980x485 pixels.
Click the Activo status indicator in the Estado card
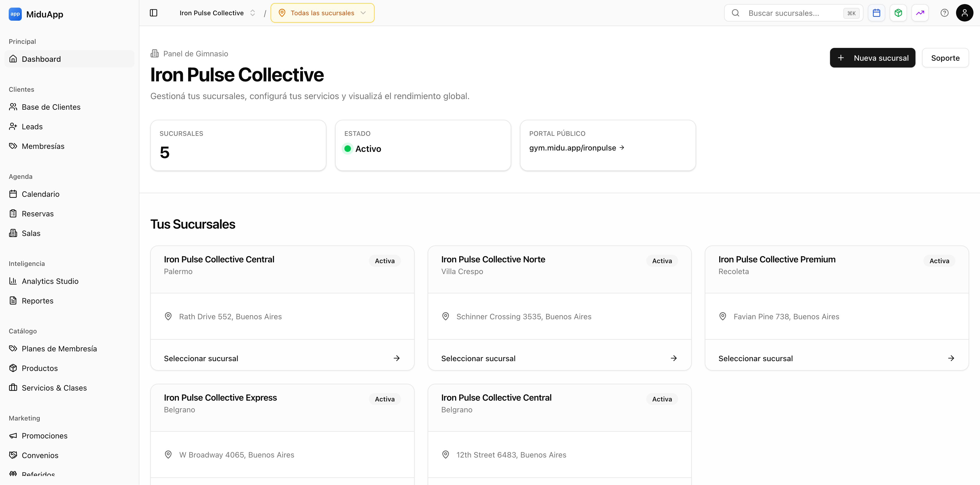coord(362,149)
